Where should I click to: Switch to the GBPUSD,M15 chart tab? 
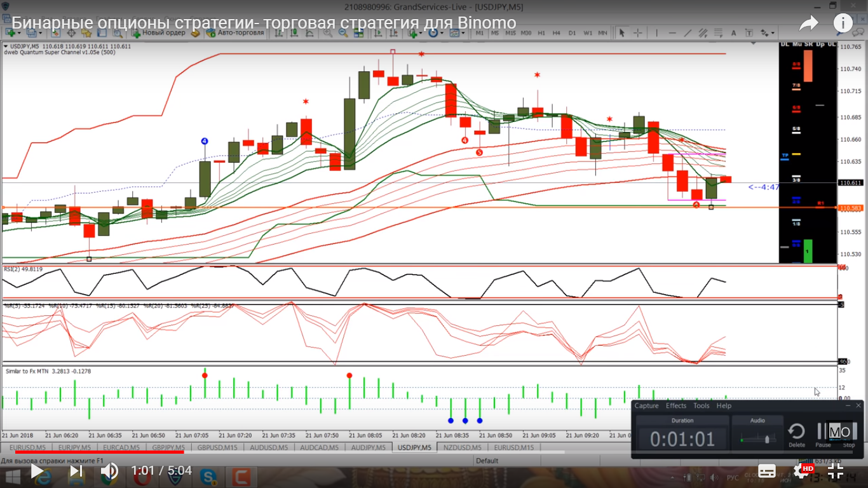pyautogui.click(x=216, y=447)
